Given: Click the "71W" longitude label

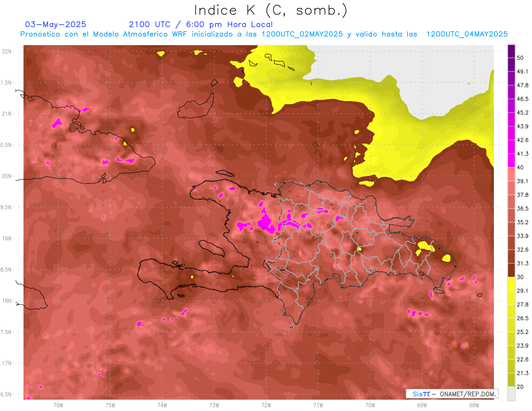Looking at the screenshot, I should tap(318, 404).
